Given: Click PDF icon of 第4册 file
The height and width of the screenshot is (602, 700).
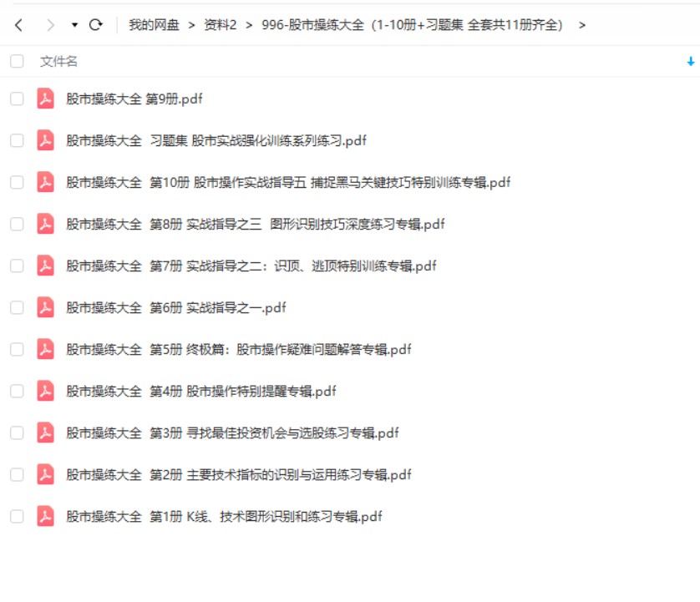Looking at the screenshot, I should pos(46,392).
